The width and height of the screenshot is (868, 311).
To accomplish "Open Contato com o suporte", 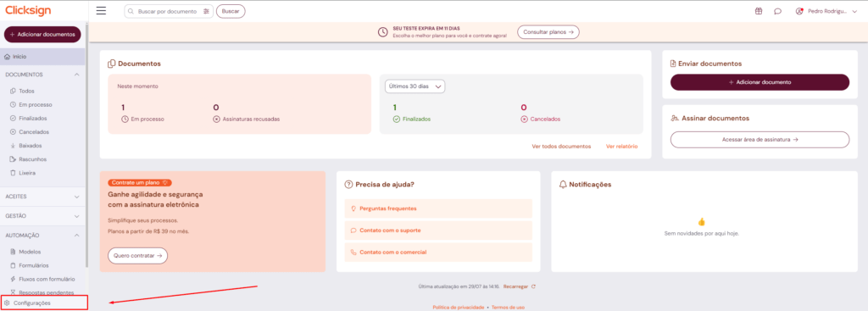I will pos(438,230).
